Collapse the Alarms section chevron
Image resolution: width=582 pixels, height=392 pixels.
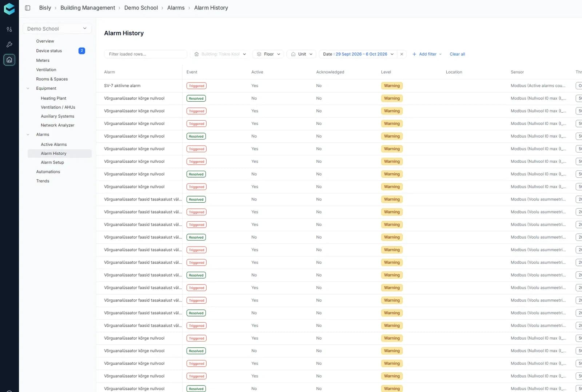pyautogui.click(x=28, y=134)
